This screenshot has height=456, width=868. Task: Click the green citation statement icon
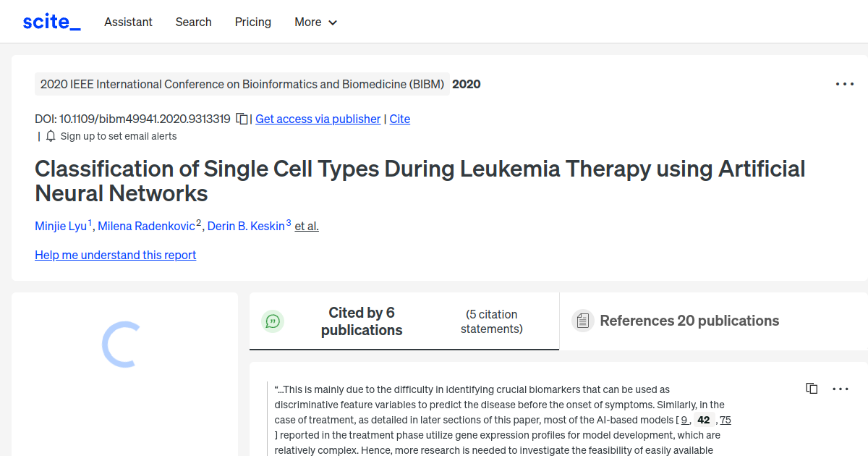(273, 321)
